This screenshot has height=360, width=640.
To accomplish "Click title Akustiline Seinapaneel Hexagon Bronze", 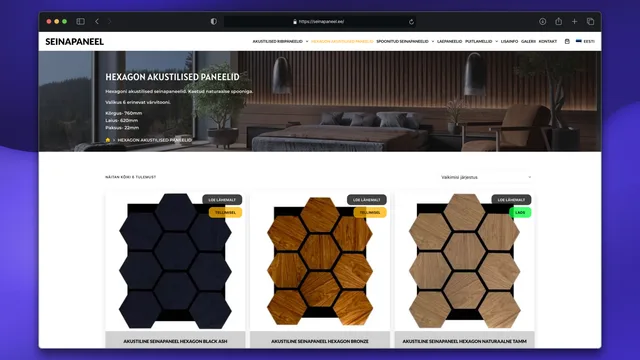I will pos(320,341).
